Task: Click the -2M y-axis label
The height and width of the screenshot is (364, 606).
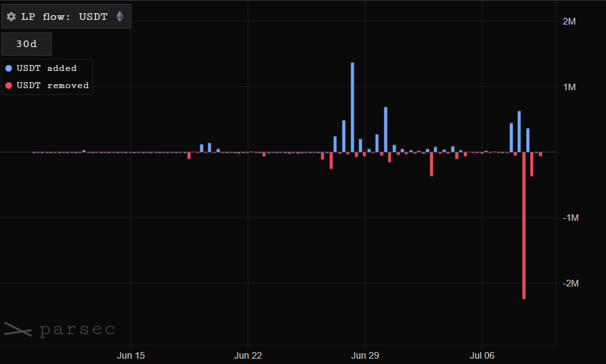Action: [x=570, y=283]
